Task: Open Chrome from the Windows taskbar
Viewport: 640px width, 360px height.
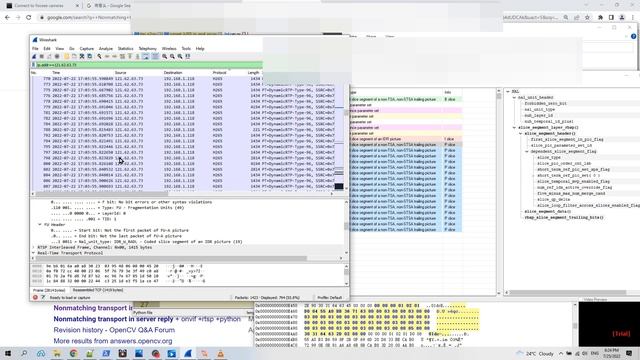Action: tap(73, 353)
